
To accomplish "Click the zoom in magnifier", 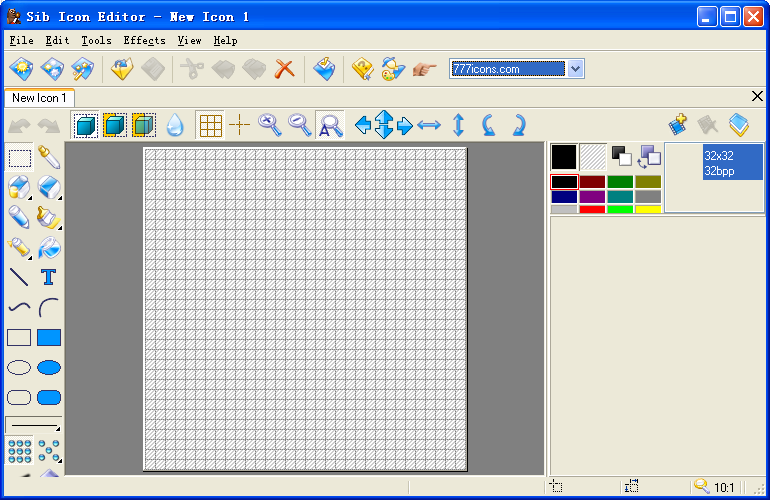I will 270,125.
